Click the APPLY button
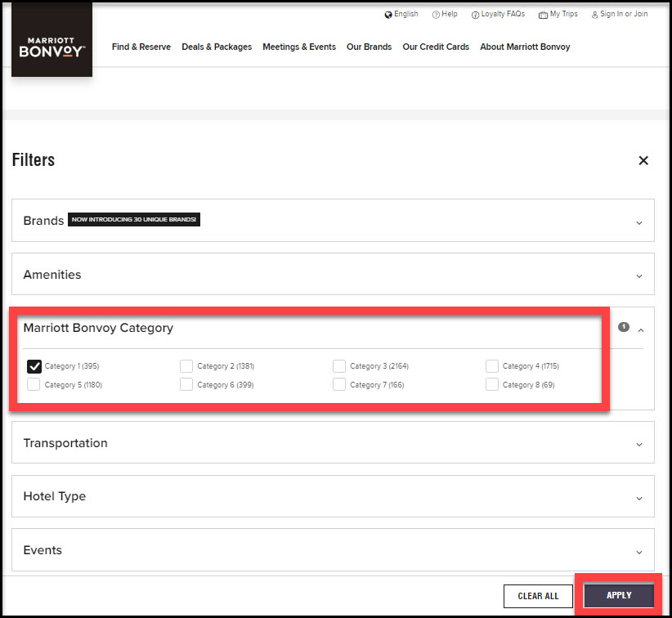The height and width of the screenshot is (618, 672). [x=619, y=595]
